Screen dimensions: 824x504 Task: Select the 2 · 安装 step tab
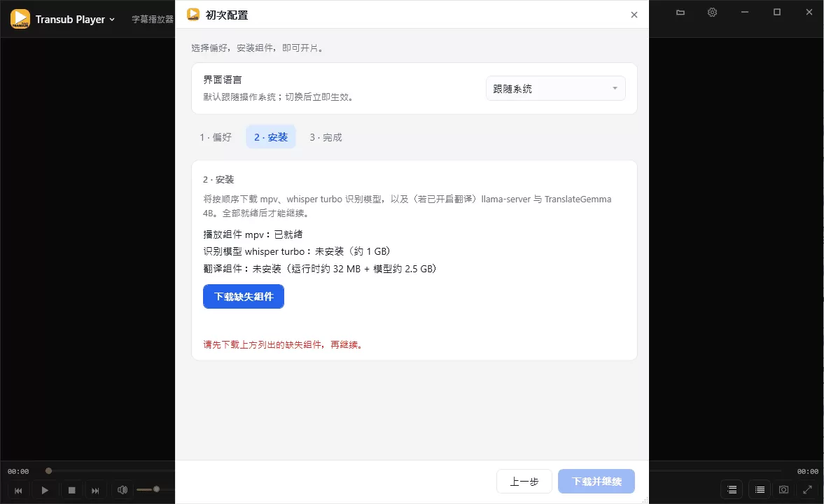(x=271, y=137)
